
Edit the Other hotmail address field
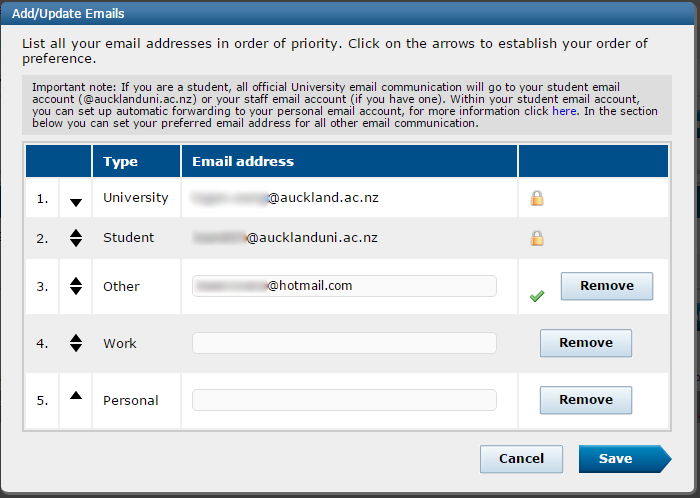coord(344,286)
